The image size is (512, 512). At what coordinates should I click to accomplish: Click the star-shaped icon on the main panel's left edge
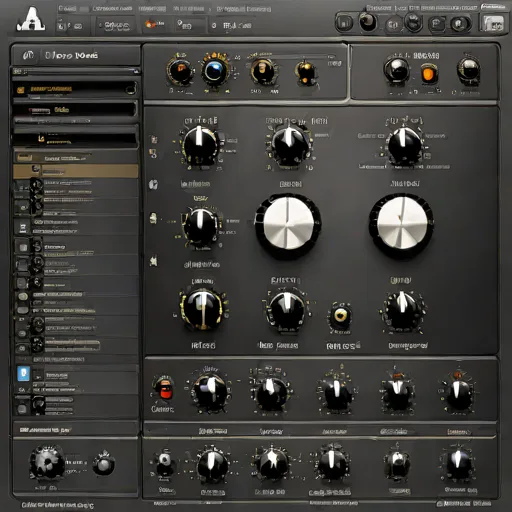(x=153, y=261)
